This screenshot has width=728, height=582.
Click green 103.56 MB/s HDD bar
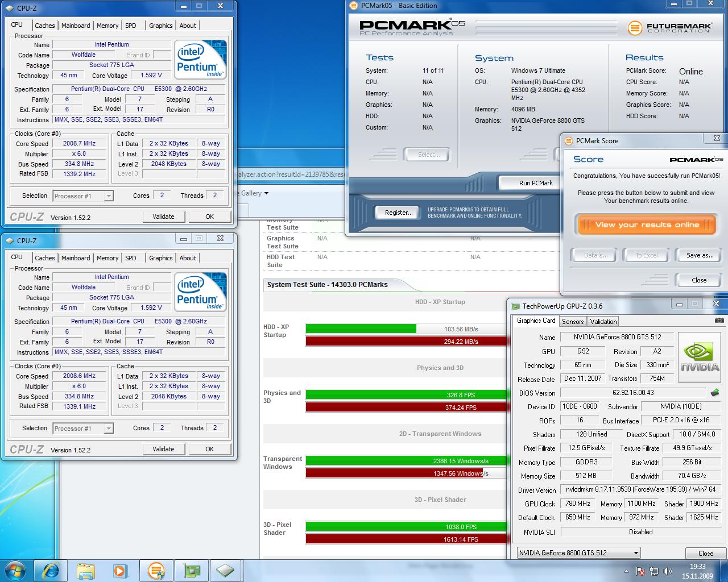click(x=361, y=329)
